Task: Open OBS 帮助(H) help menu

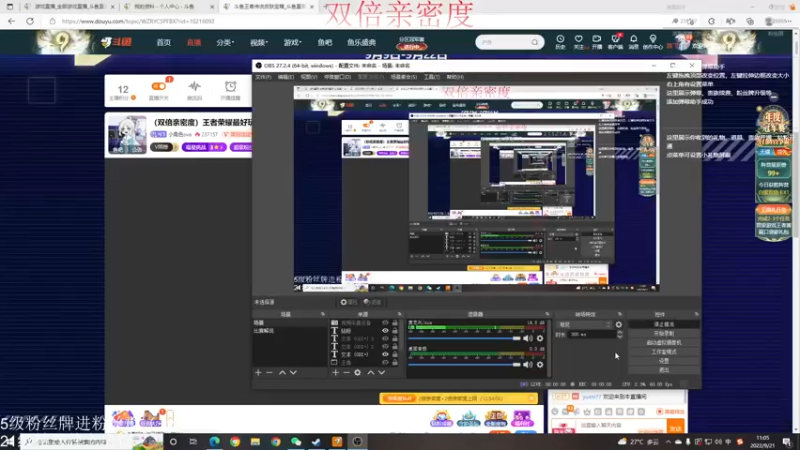Action: pos(455,77)
